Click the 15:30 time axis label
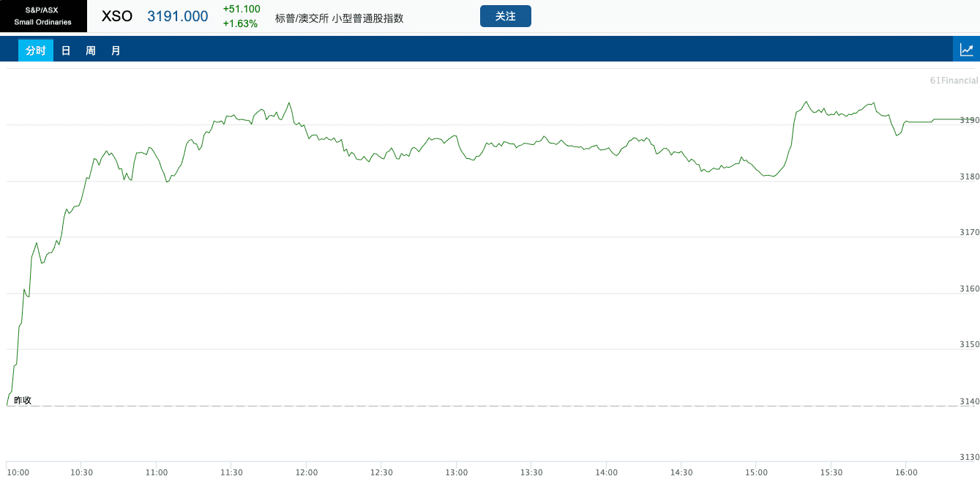Screen dimensions: 980x487 (831, 472)
